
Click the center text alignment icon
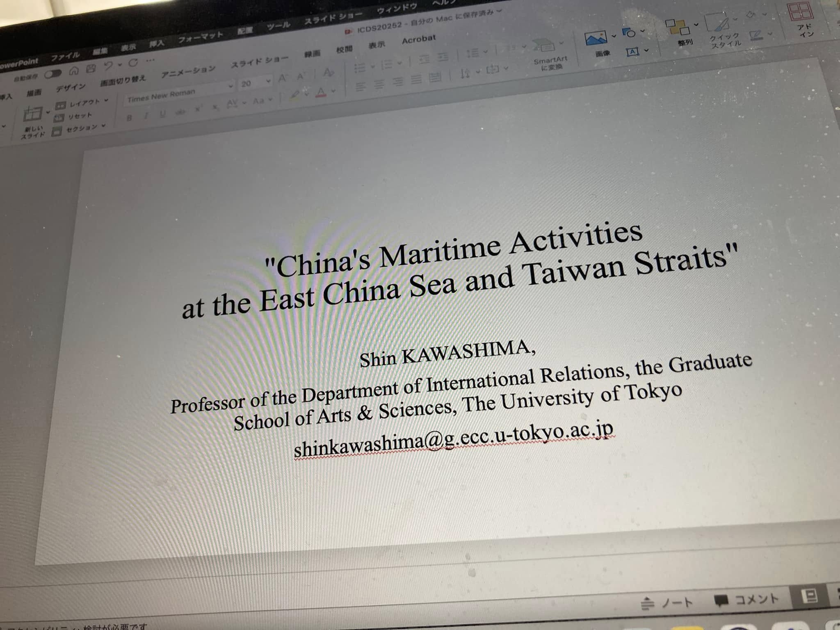[379, 84]
